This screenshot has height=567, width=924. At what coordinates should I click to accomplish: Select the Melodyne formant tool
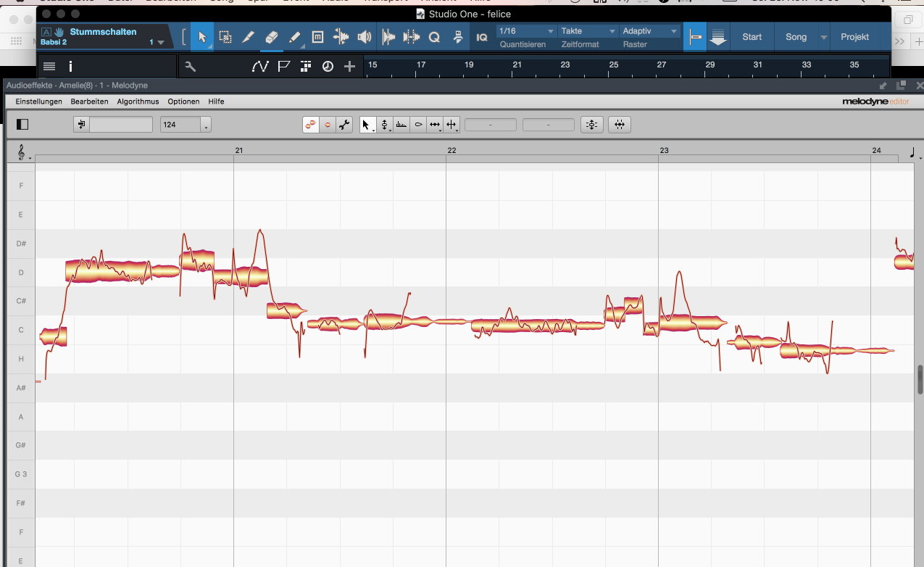point(401,125)
